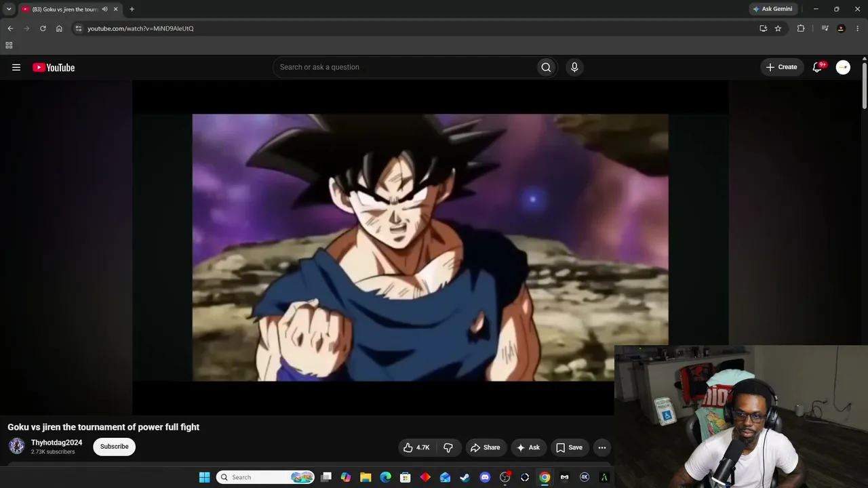Bookmark this page with the star
Image resolution: width=868 pixels, height=488 pixels.
[778, 28]
